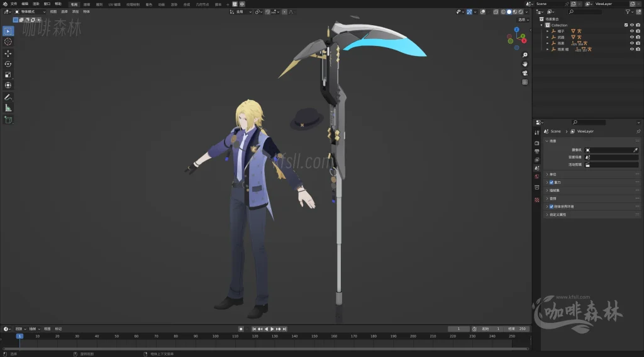
Task: Hide Collection via its eye icon
Action: click(x=632, y=25)
